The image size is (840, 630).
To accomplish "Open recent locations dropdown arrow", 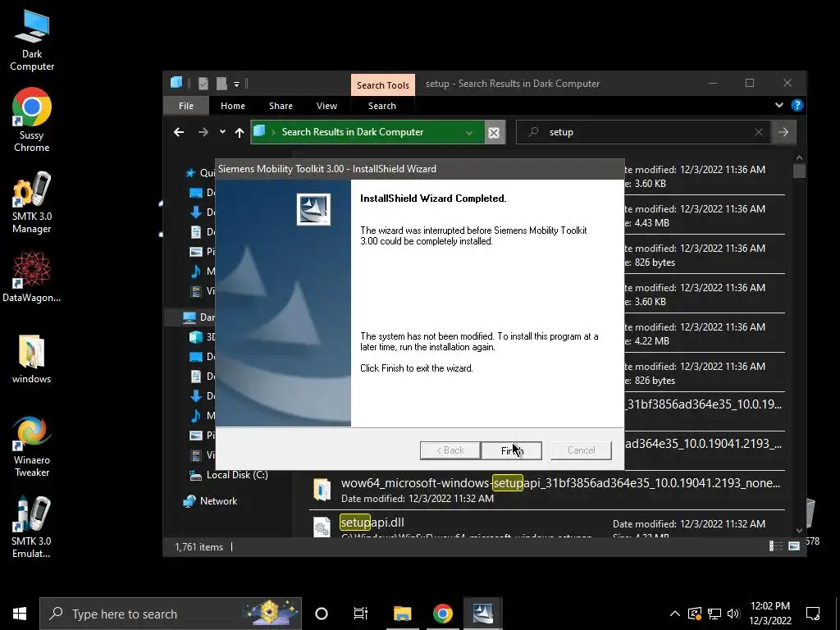I will [x=222, y=132].
